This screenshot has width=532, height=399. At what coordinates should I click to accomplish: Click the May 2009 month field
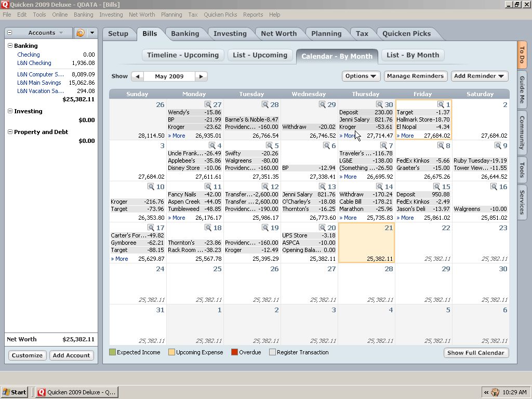(169, 76)
